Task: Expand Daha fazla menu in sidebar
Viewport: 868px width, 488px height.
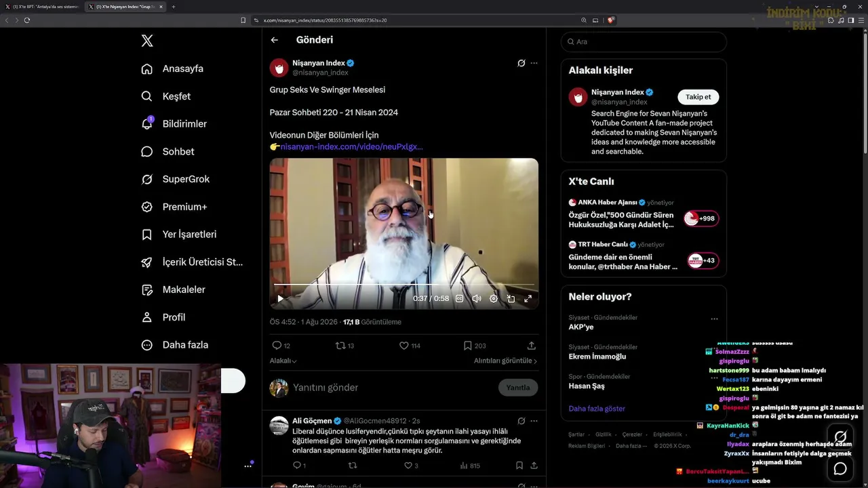Action: tap(175, 345)
